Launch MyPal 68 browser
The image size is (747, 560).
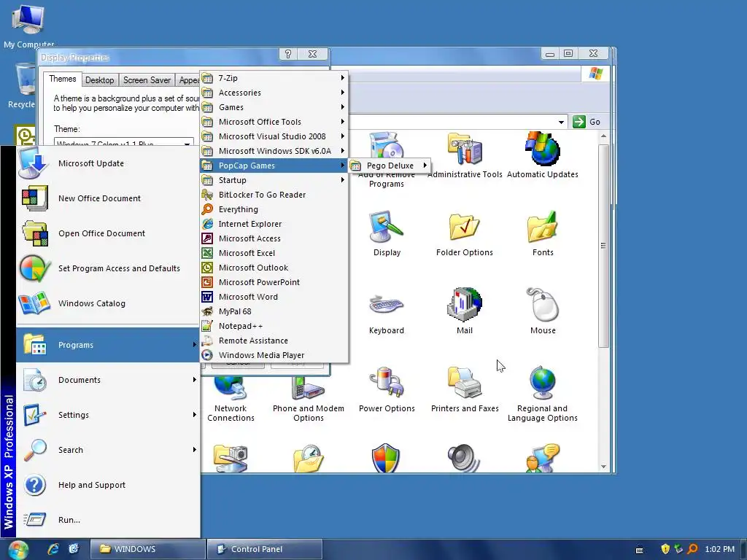[274, 311]
